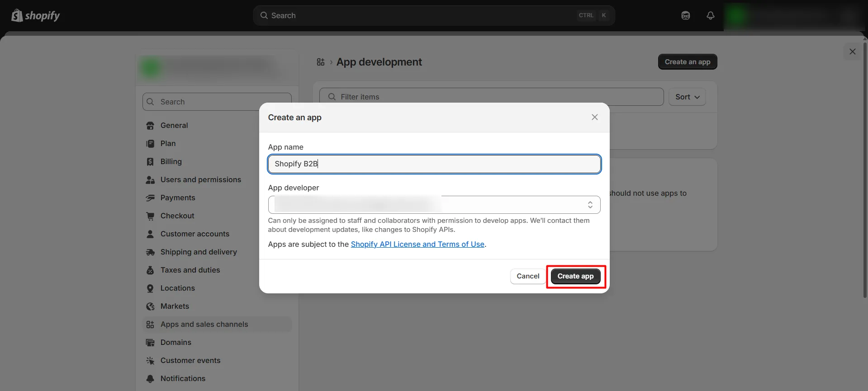Click the Billing receipt icon
The height and width of the screenshot is (391, 868).
[150, 162]
